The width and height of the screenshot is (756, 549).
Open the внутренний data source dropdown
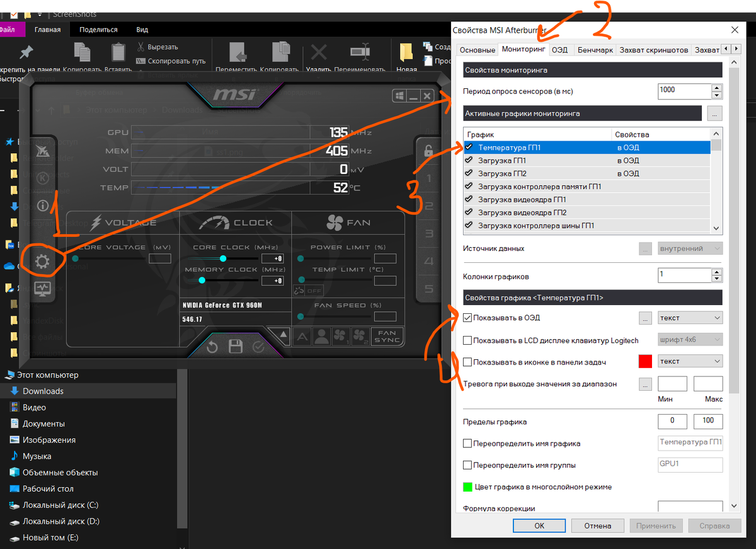point(690,248)
